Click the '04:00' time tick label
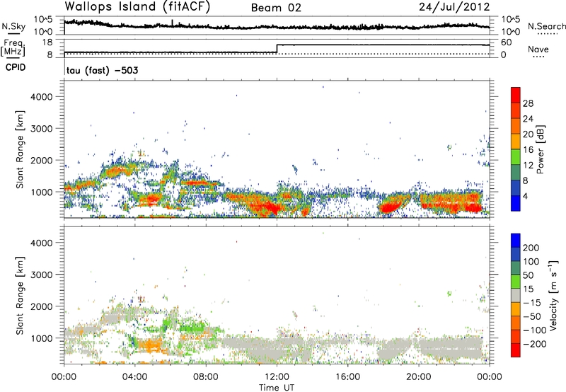Viewport: 566px width, 392px height. [x=134, y=377]
